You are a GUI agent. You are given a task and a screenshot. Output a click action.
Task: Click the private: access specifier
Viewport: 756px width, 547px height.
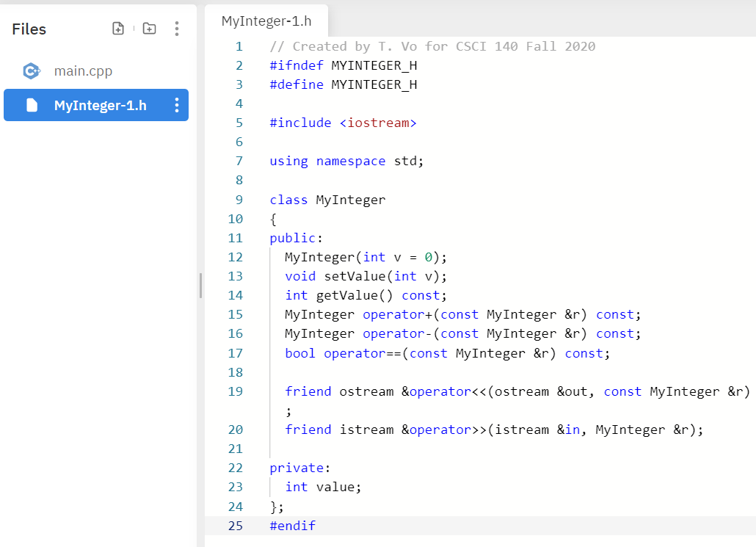(x=298, y=467)
